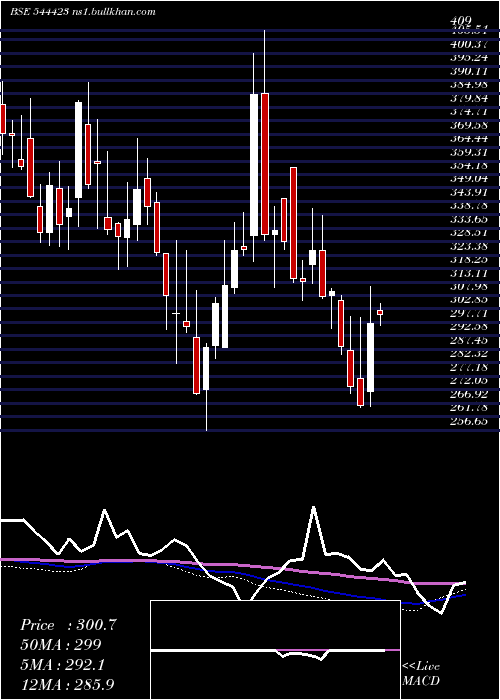This screenshot has height=700, width=500.
Task: Click the 256.65 price axis label
Action: tap(469, 421)
